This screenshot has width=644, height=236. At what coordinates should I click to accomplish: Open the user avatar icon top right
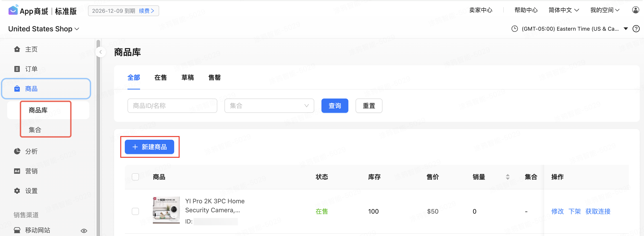pyautogui.click(x=635, y=10)
